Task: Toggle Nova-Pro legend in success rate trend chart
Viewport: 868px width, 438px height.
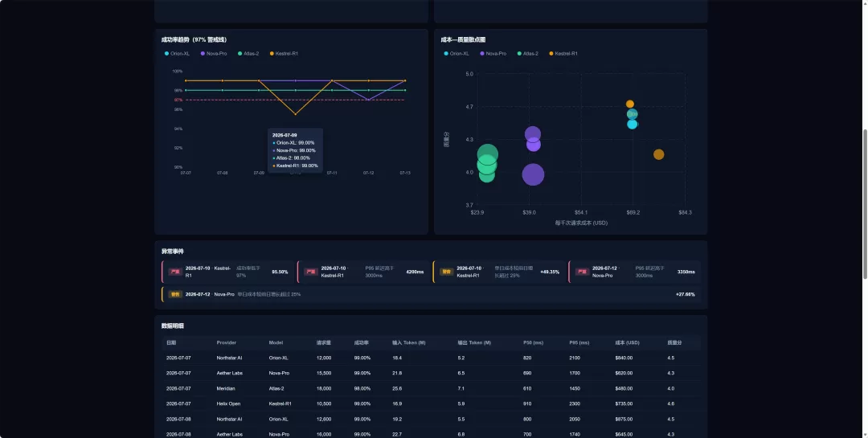Action: coord(214,54)
